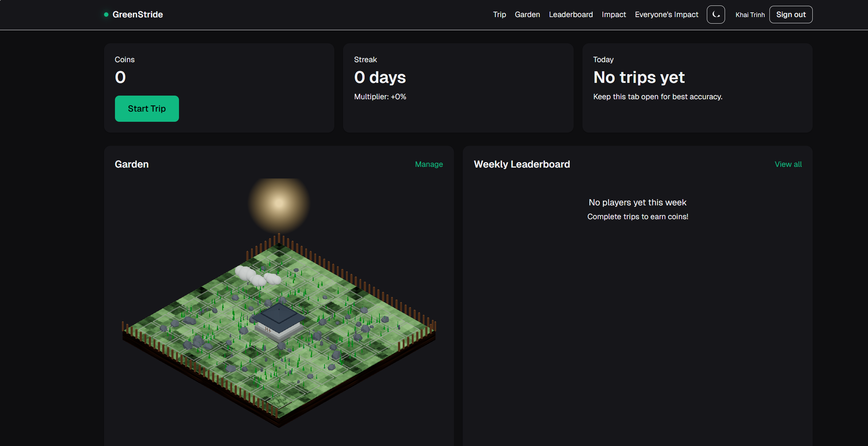Open the Leaderboard nav link
This screenshot has height=446, width=868.
(x=570, y=15)
